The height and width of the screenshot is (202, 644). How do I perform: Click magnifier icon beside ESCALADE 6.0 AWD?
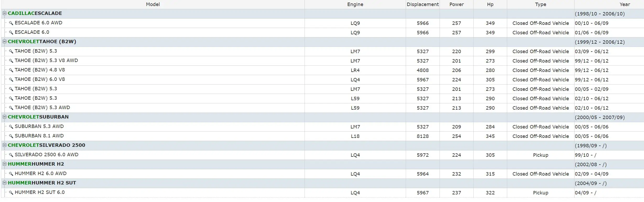pyautogui.click(x=11, y=23)
